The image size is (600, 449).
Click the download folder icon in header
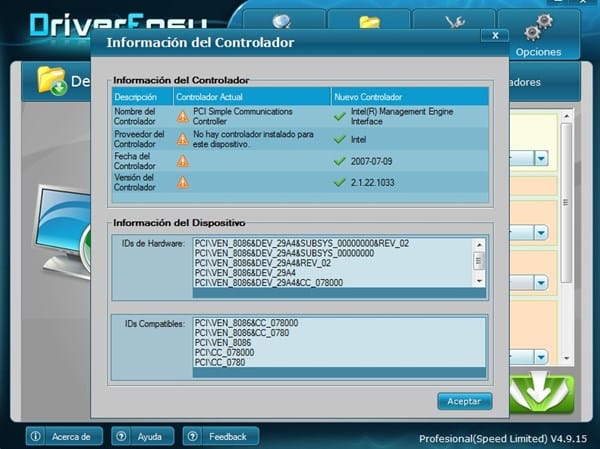click(x=51, y=80)
